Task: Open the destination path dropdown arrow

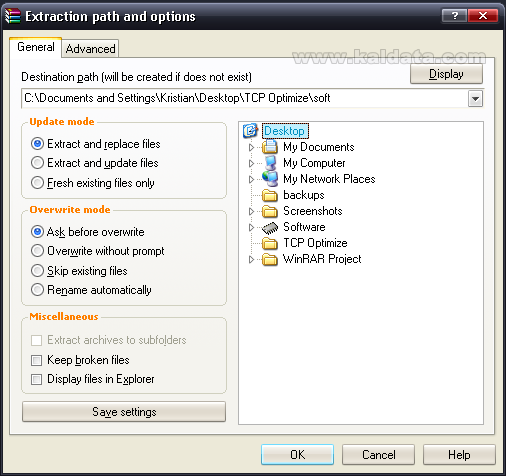Action: [475, 99]
